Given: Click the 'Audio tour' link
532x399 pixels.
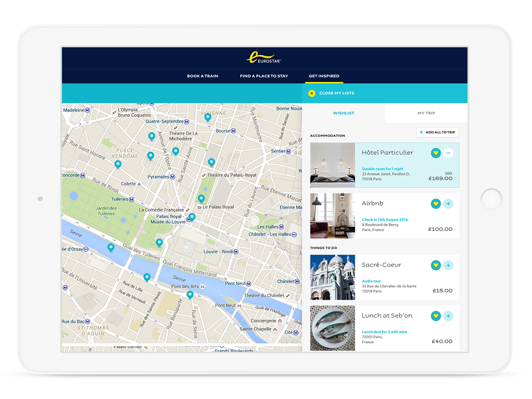Looking at the screenshot, I should [371, 281].
